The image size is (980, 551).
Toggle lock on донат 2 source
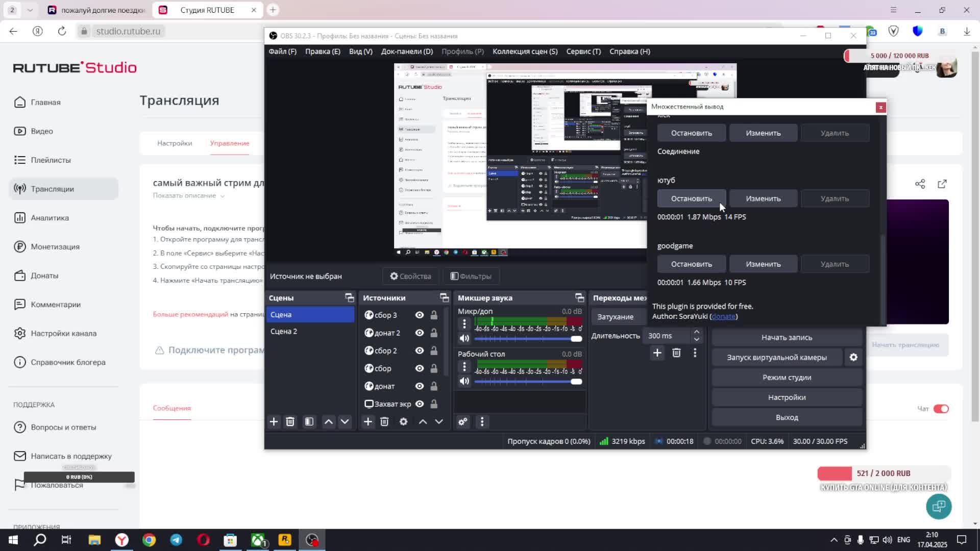click(434, 333)
